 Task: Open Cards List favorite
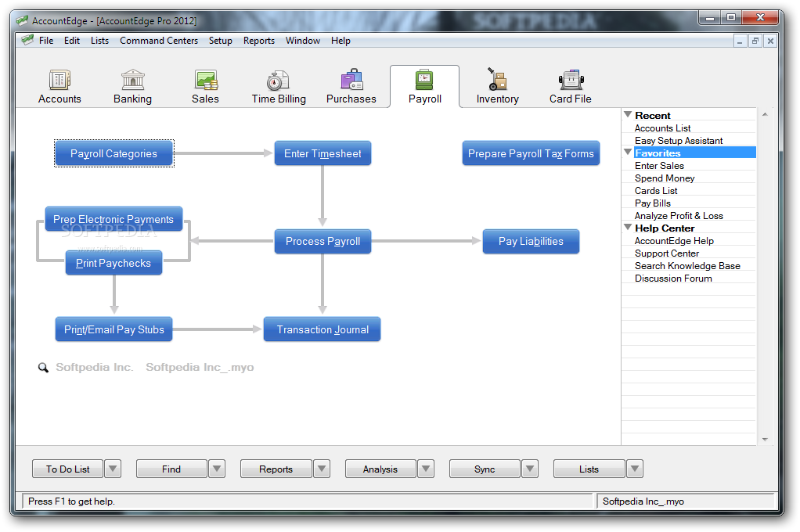coord(656,190)
